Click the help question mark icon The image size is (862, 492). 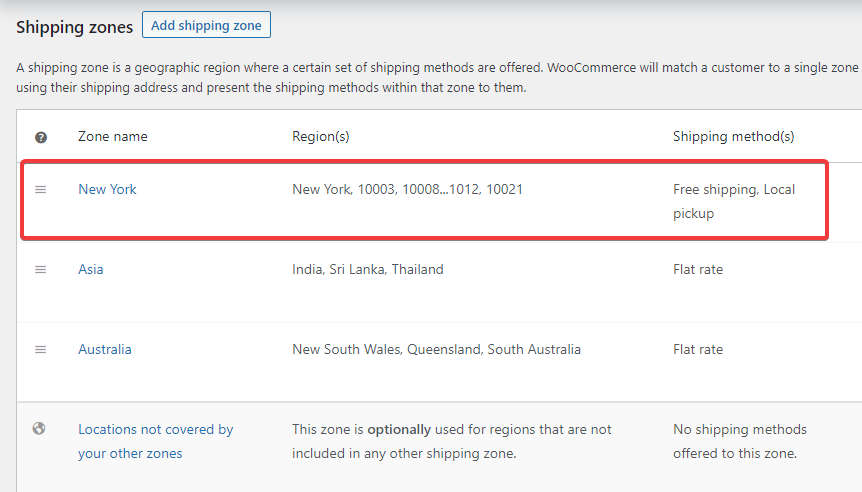click(41, 137)
